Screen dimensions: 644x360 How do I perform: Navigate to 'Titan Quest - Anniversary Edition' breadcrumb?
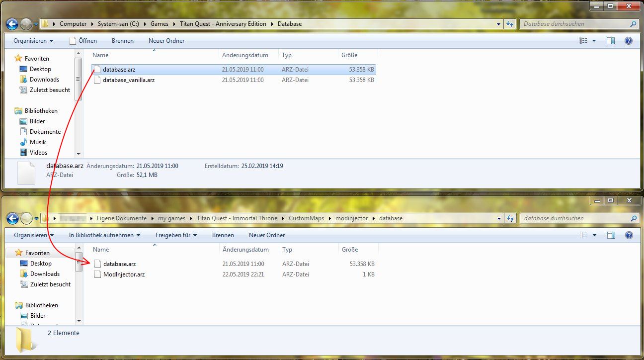click(223, 24)
